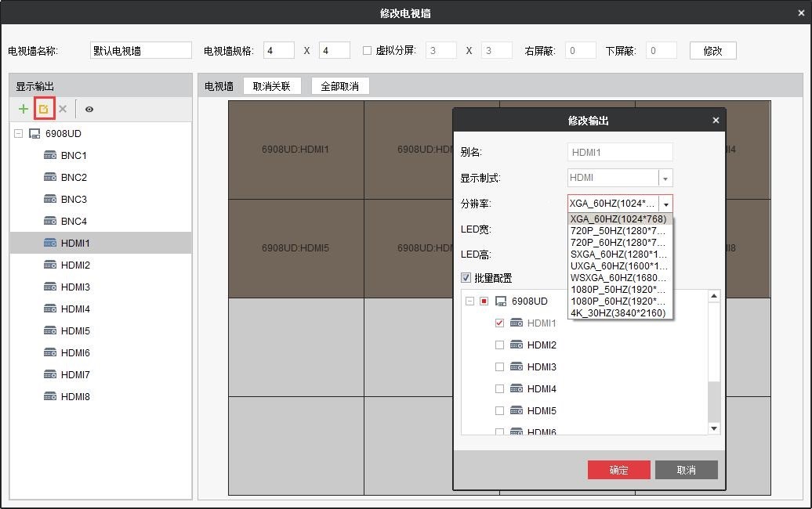Viewport: 812px width, 509px height.
Task: Close the 修改输出 dialog
Action: pyautogui.click(x=715, y=121)
